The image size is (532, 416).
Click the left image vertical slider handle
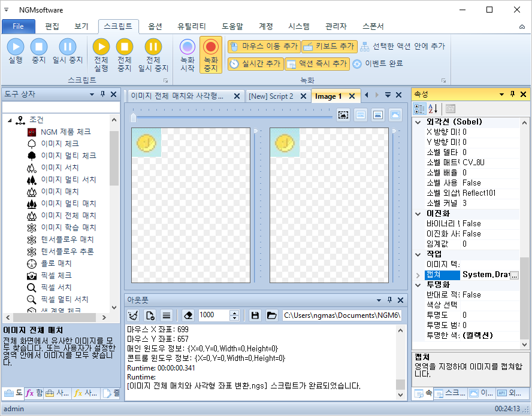tap(256, 131)
